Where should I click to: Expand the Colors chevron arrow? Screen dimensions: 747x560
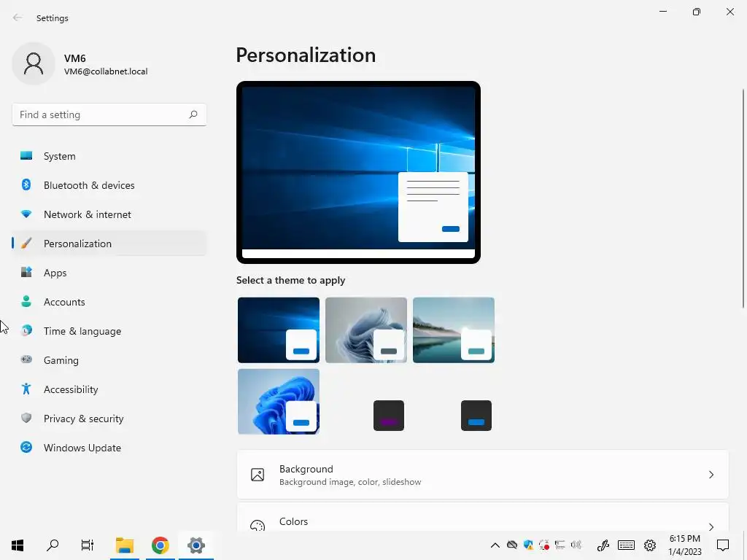(711, 526)
